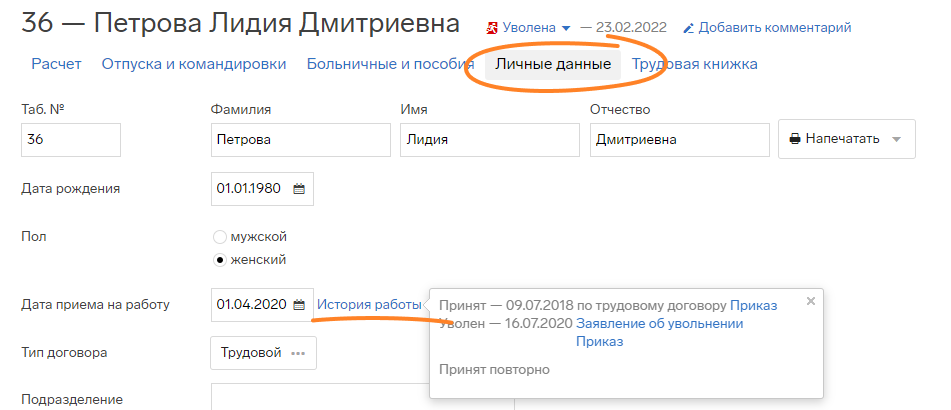
Task: Open Приказ link under dismissal entry
Action: tap(600, 341)
